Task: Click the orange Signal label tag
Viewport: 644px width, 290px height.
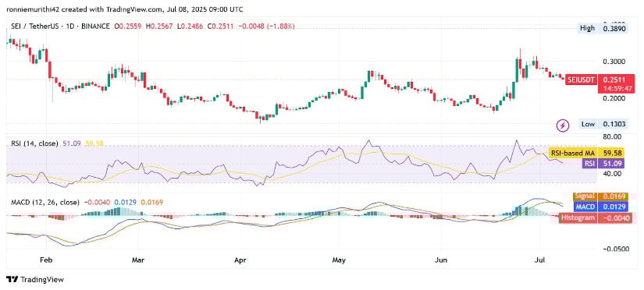Action: pos(585,197)
